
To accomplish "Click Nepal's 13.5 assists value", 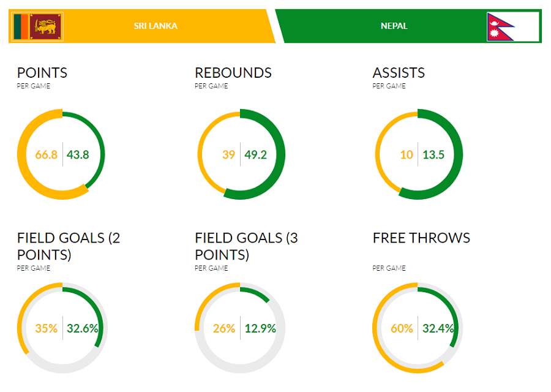I will point(433,155).
